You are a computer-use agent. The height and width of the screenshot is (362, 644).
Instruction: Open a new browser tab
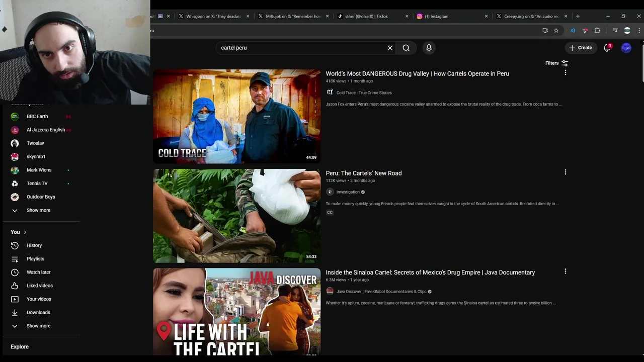[x=578, y=16]
